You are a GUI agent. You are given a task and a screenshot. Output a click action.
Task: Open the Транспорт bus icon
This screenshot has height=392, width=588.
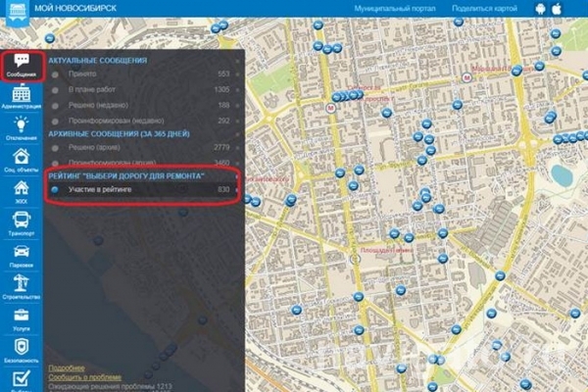point(21,223)
